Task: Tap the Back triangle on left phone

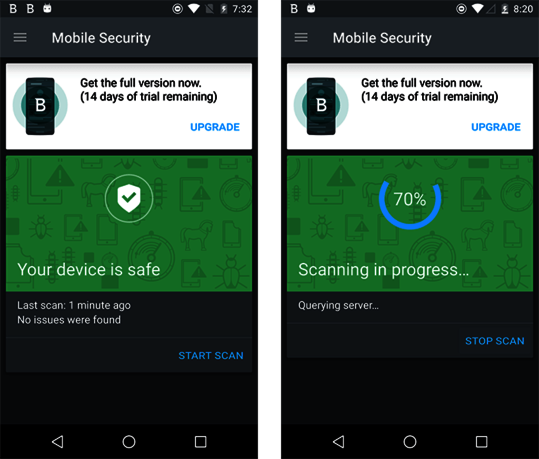Action: 57,441
